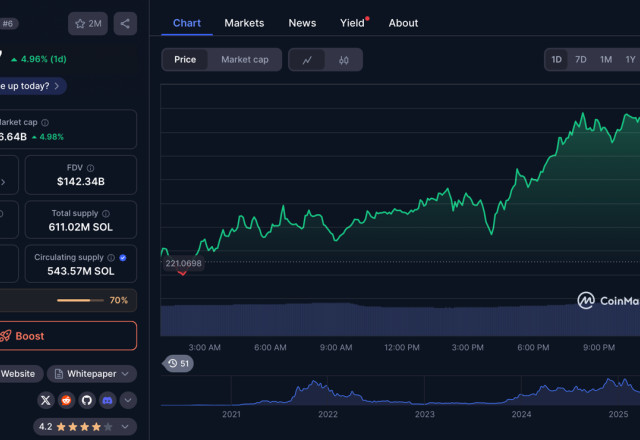Click the FDV info icon
Screen dimensions: 640x440
pos(91,168)
